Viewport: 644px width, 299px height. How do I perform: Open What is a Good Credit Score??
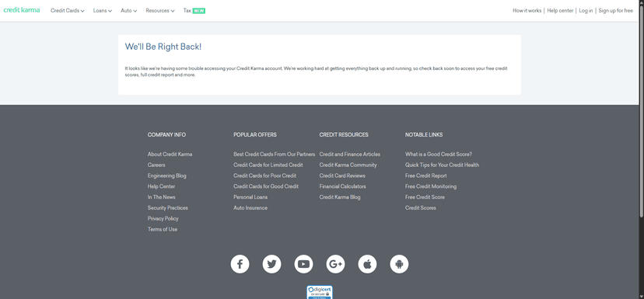(439, 155)
